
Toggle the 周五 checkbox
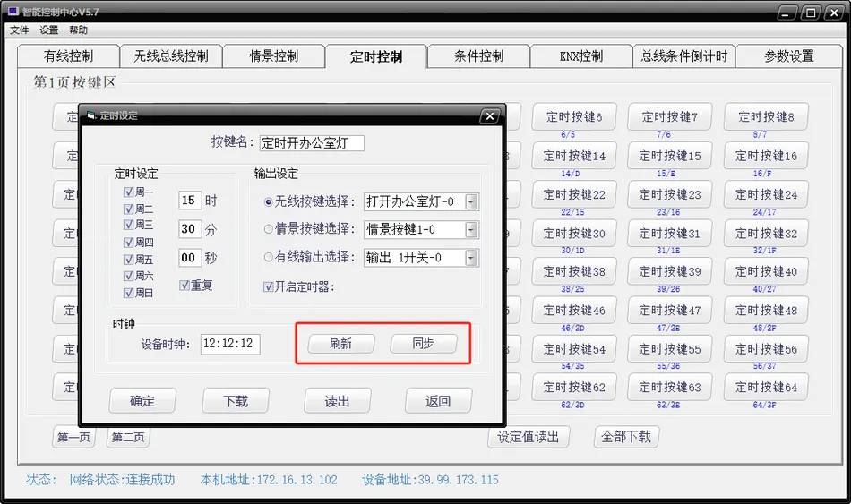(129, 260)
